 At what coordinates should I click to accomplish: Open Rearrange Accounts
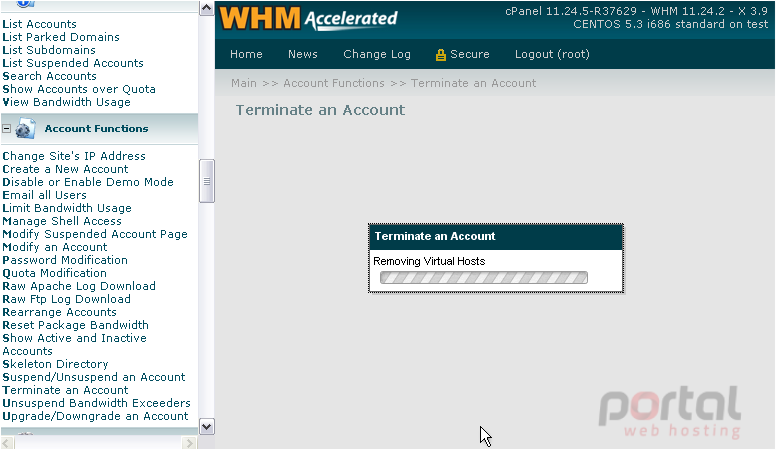(x=59, y=312)
